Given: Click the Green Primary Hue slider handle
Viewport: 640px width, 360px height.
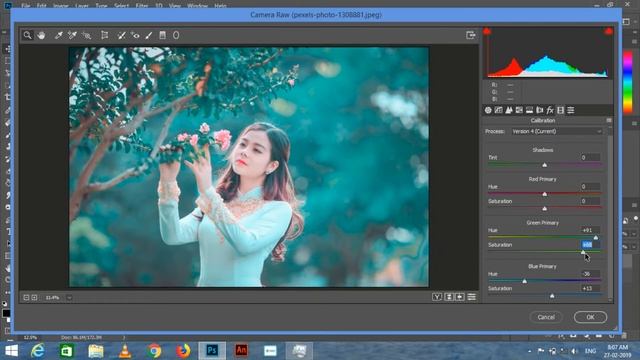Looking at the screenshot, I should (596, 238).
